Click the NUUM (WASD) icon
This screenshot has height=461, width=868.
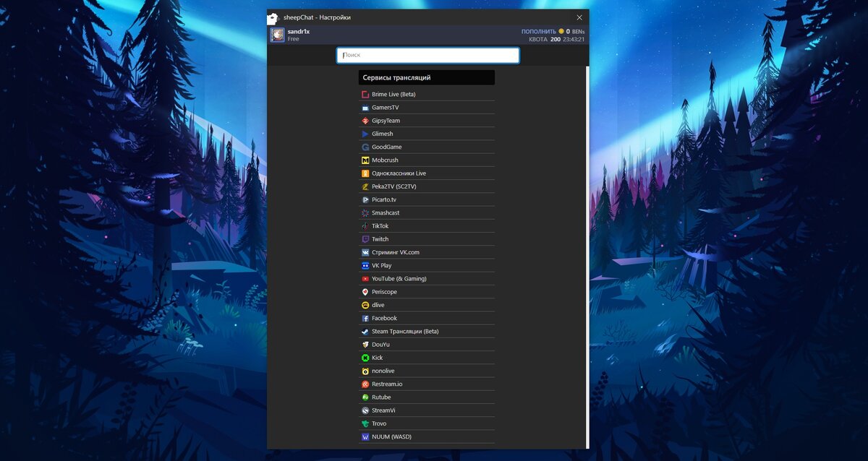click(365, 437)
